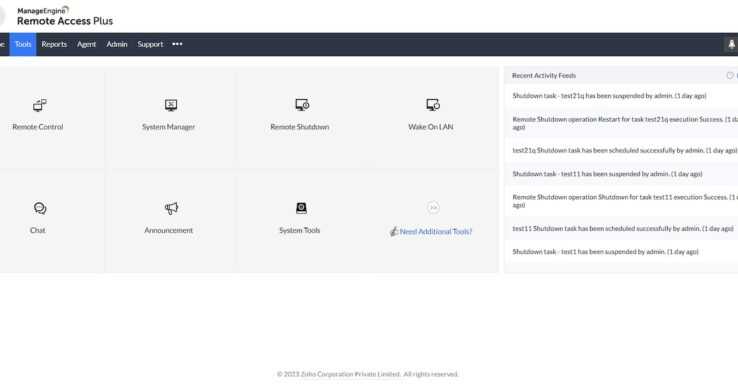Screen dimensions: 738x386
Task: Open the Agent menu
Action: 87,44
